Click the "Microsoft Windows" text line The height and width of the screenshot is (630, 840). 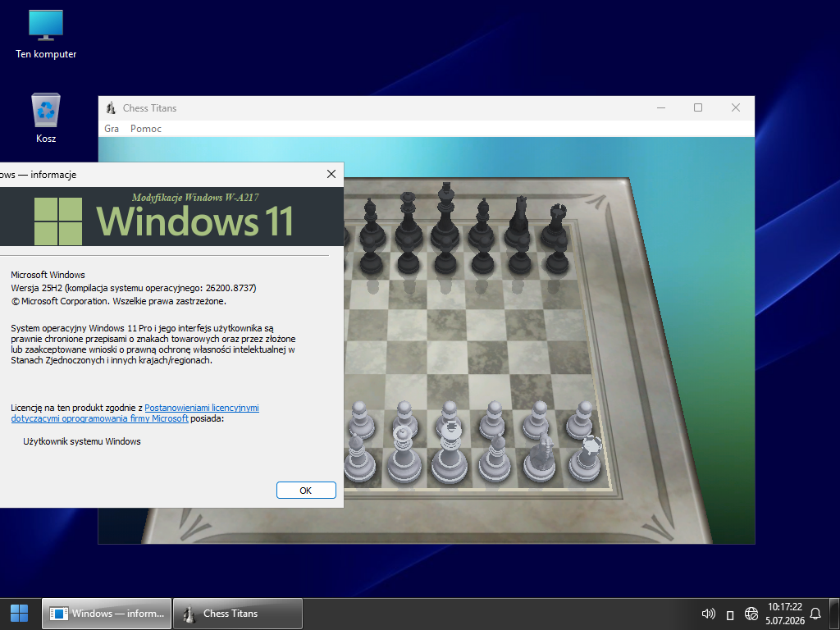48,275
